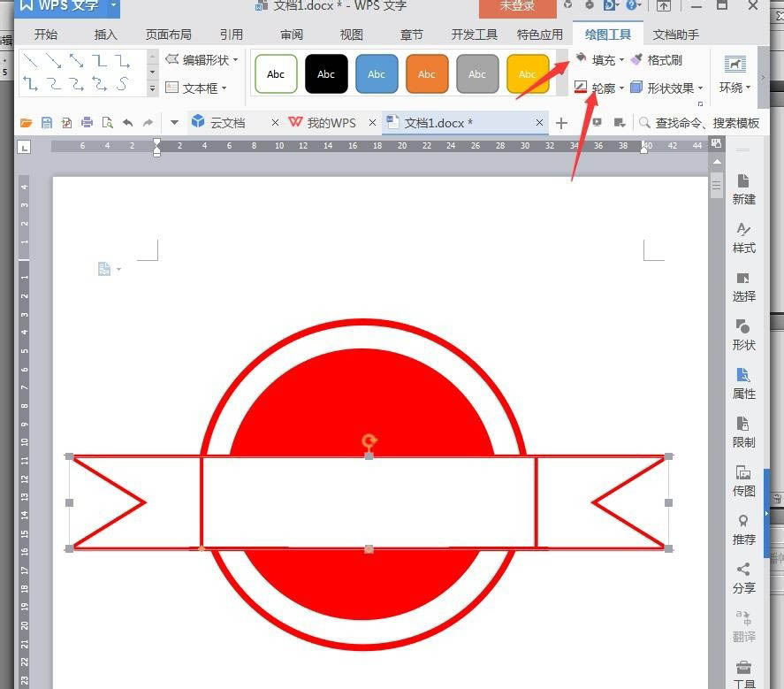Click the rotation handle of the ribbon shape
The width and height of the screenshot is (784, 689).
pyautogui.click(x=369, y=441)
